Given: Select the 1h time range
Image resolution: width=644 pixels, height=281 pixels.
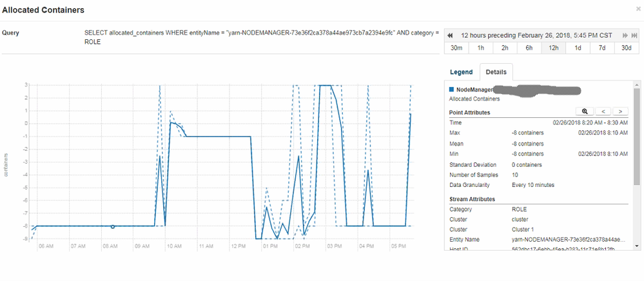Looking at the screenshot, I should point(480,48).
